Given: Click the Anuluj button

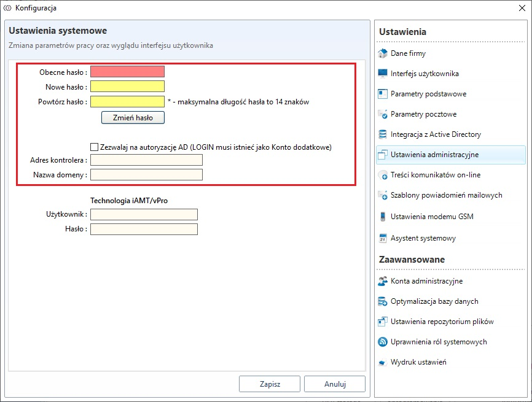Looking at the screenshot, I should (335, 384).
